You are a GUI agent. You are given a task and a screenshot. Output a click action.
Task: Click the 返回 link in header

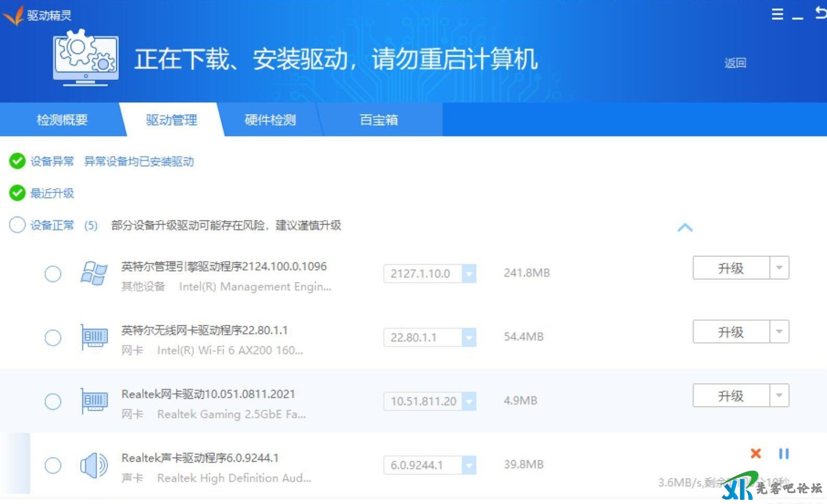735,63
